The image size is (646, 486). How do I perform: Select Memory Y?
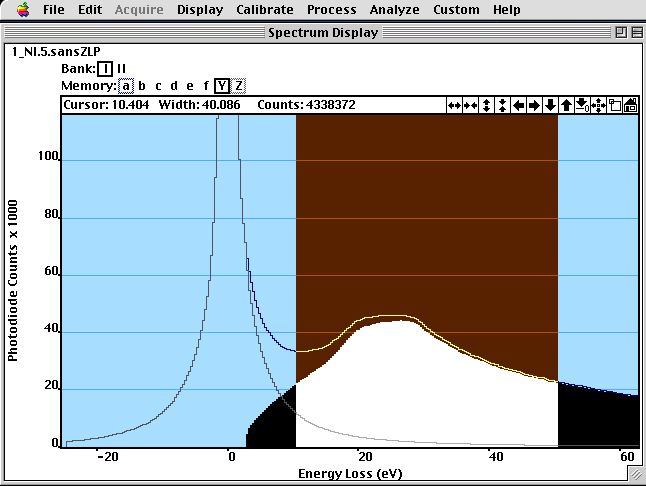pyautogui.click(x=222, y=86)
